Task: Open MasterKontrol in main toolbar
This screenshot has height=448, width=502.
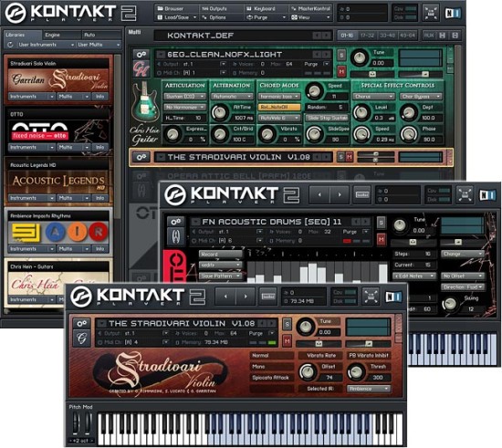Action: pyautogui.click(x=310, y=8)
